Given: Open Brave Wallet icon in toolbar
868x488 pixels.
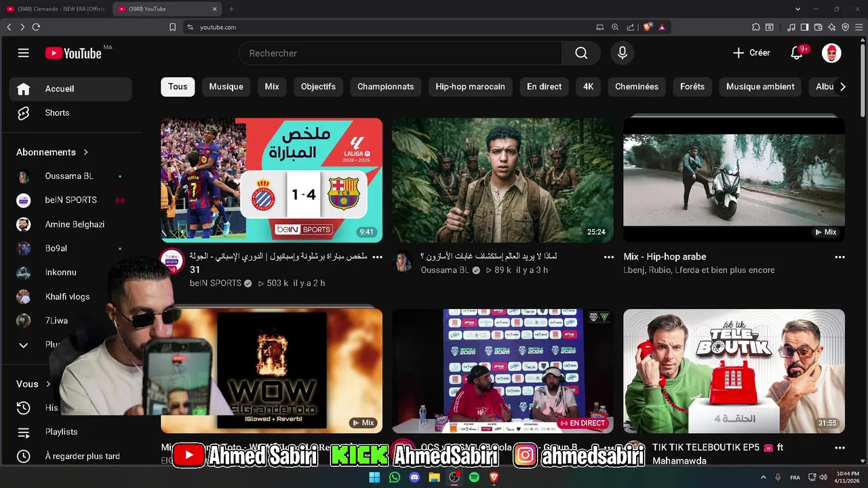Looking at the screenshot, I should (x=818, y=27).
